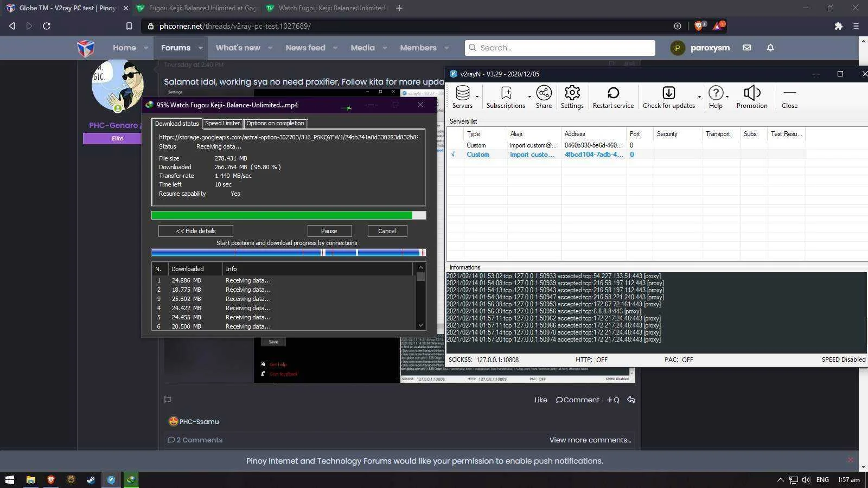Click the reply arrow icon on post
The image size is (868, 488).
coord(631,400)
